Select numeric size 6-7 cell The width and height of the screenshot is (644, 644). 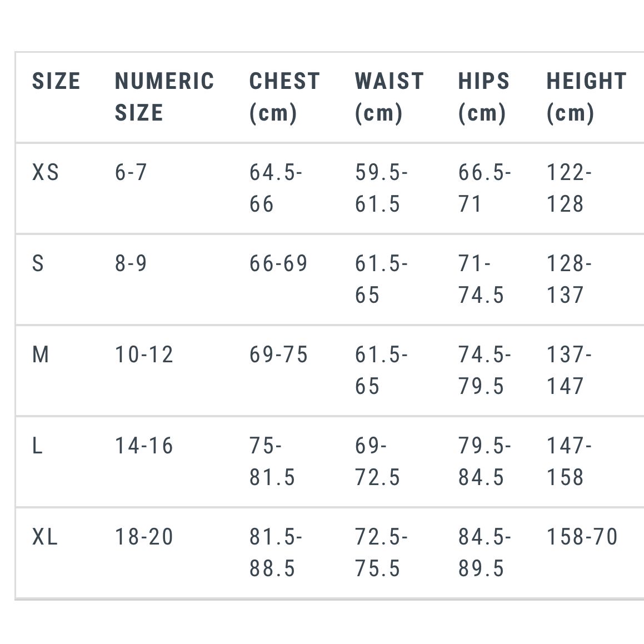pos(131,172)
